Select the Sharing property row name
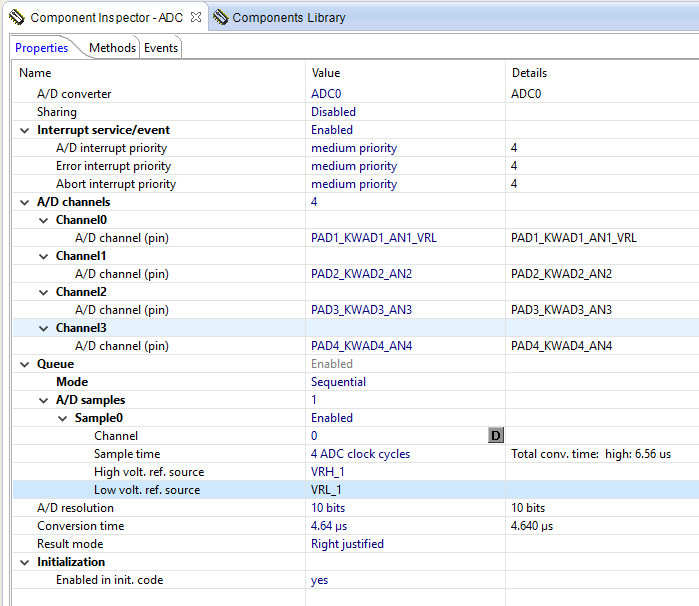 click(x=57, y=111)
